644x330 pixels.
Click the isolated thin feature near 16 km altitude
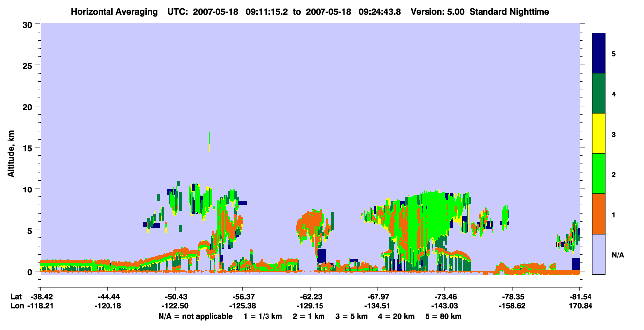(x=210, y=141)
